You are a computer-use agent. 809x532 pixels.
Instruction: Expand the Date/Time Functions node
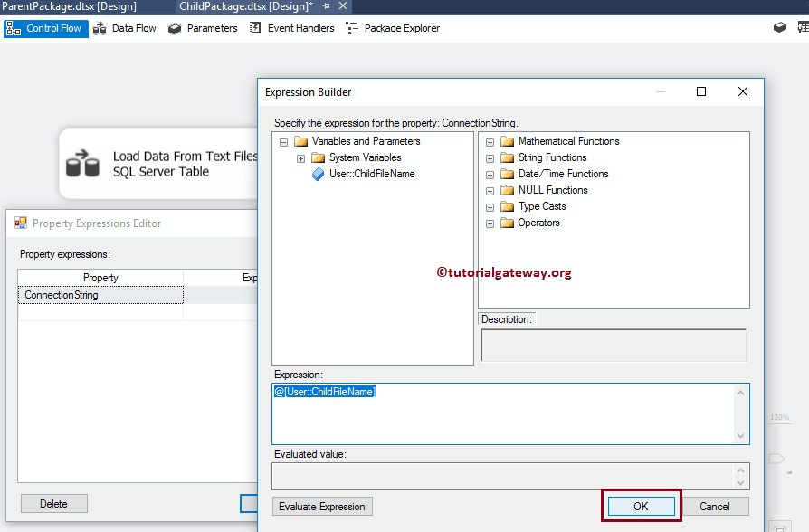coord(490,174)
